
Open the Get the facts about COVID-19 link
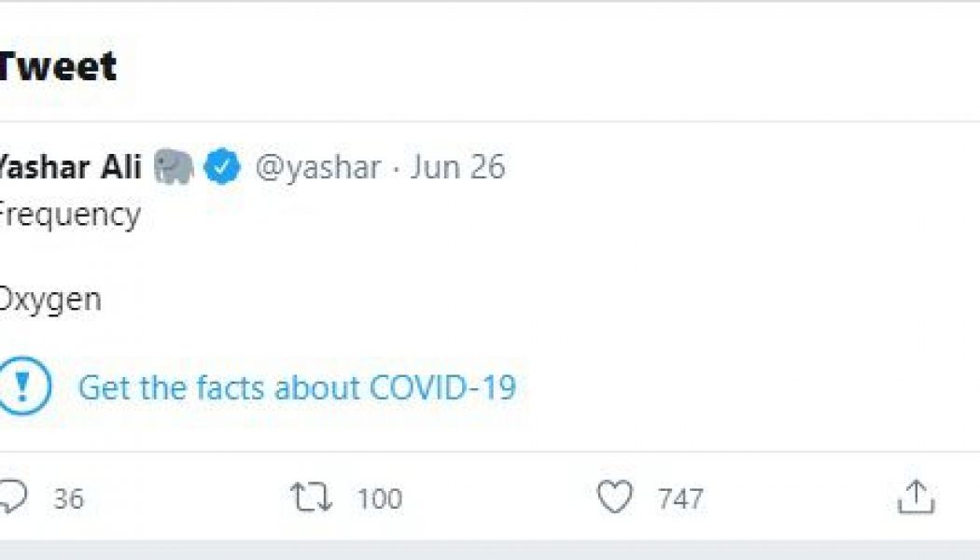[x=299, y=385]
